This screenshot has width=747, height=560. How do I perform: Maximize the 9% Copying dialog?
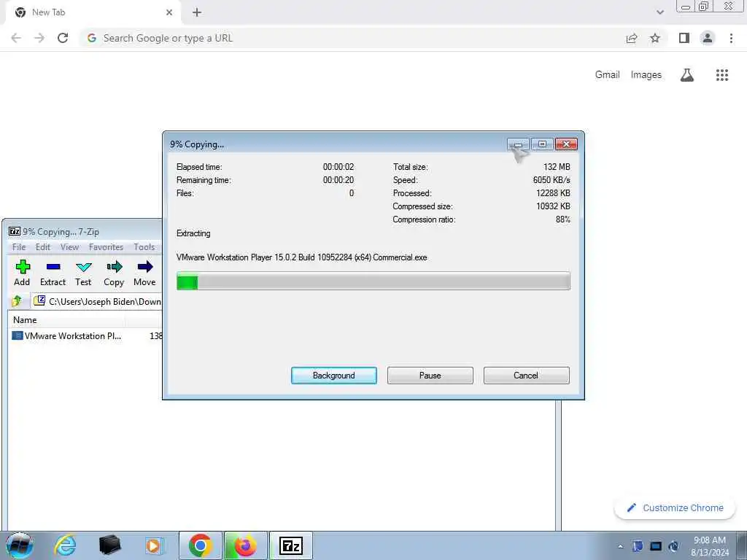pos(542,144)
